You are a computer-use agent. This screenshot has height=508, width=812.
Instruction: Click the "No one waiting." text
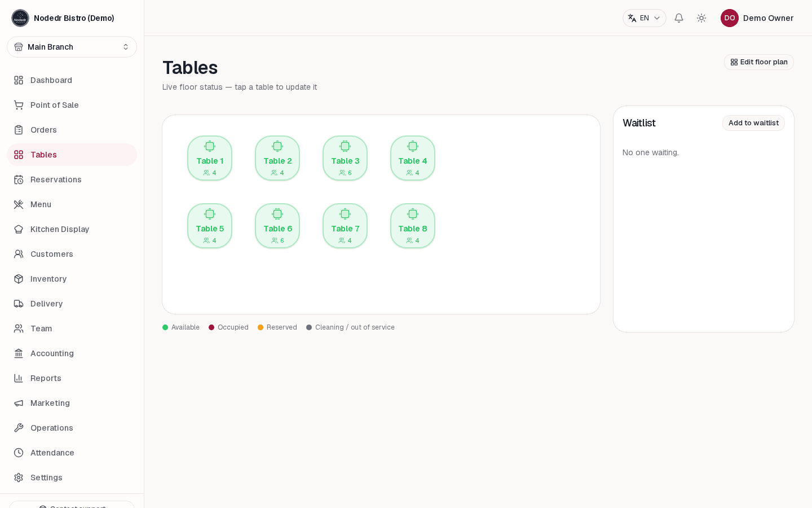[651, 152]
